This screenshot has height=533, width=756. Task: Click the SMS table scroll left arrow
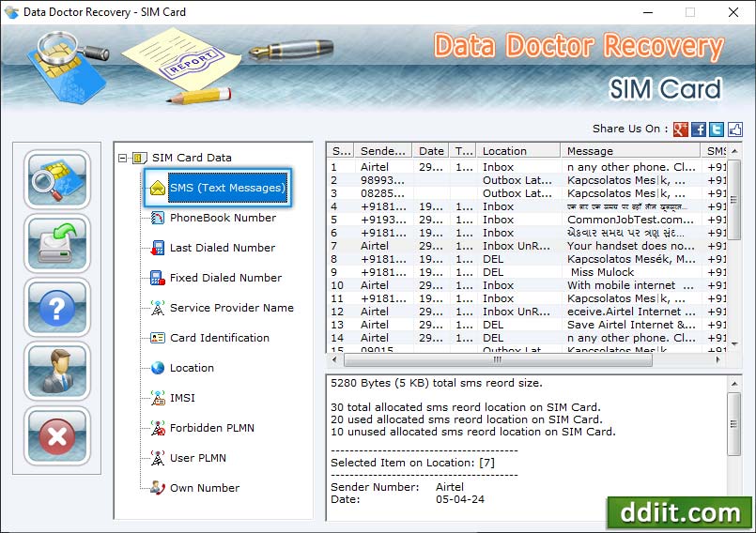tap(334, 359)
